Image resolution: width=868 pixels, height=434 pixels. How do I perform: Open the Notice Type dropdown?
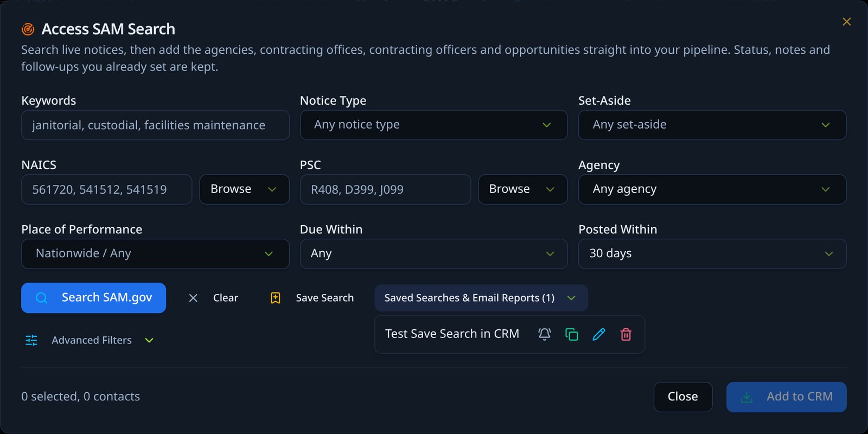(433, 125)
